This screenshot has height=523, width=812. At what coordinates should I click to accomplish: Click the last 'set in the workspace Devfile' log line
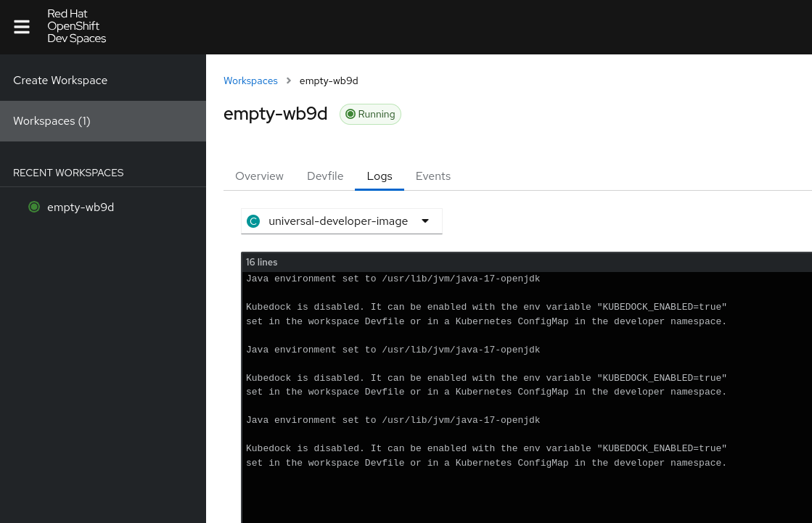[x=486, y=463]
